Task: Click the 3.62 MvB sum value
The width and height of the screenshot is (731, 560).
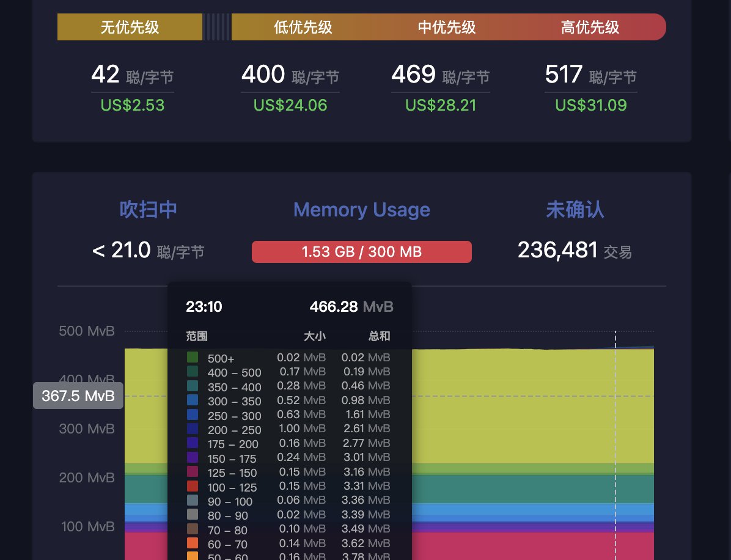Action: 366,543
